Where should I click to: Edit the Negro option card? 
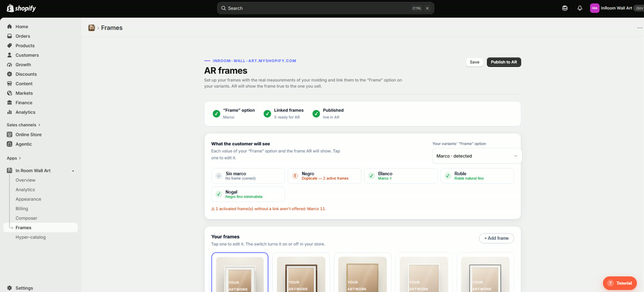pos(324,176)
